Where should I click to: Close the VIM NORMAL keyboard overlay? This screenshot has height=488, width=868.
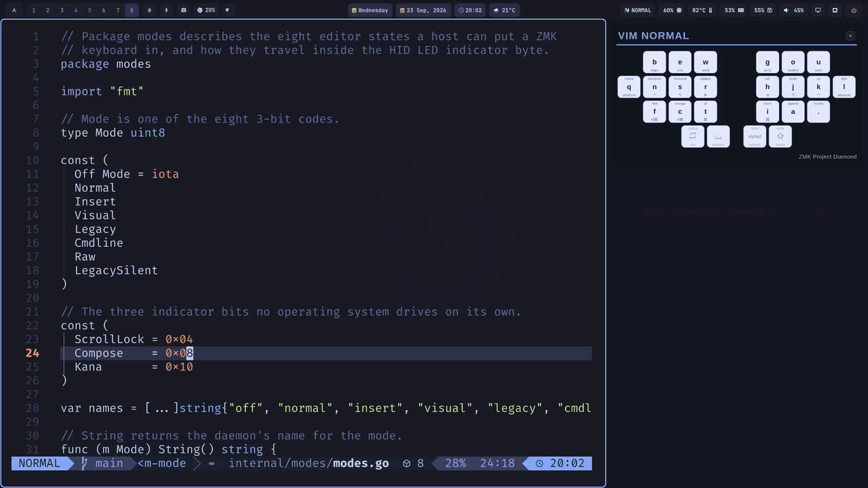tap(850, 36)
